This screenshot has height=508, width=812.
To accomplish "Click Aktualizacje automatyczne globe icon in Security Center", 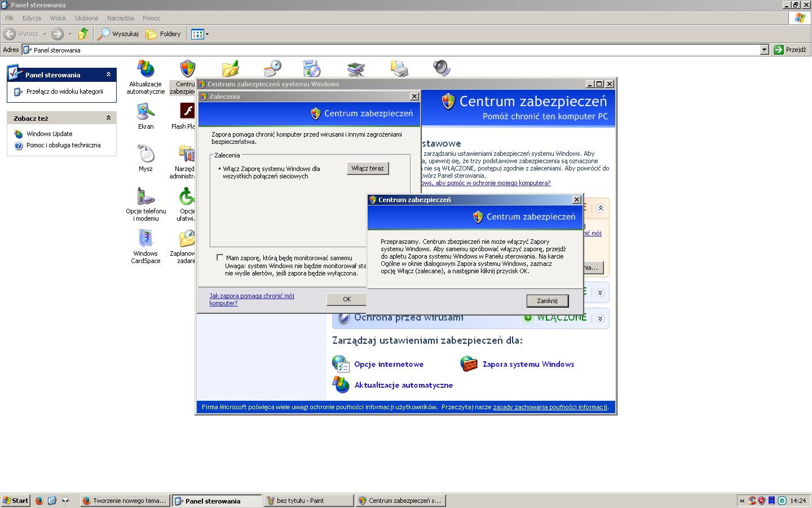I will (341, 384).
